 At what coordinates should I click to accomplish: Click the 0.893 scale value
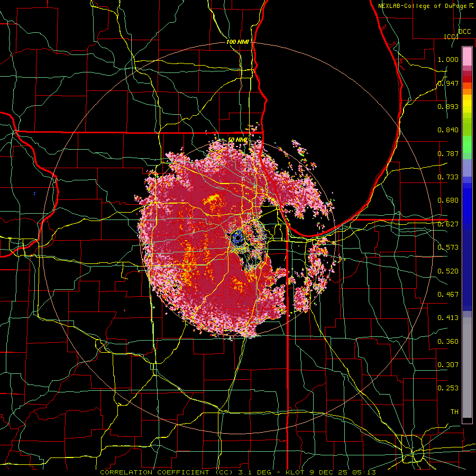click(448, 106)
